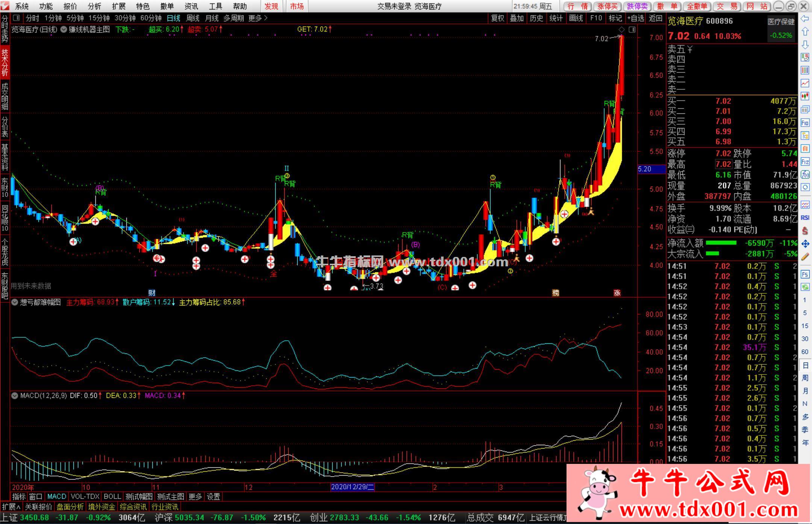This screenshot has width=812, height=524.
Task: Click the 2020/12/29 date marker on timeline
Action: coord(352,487)
